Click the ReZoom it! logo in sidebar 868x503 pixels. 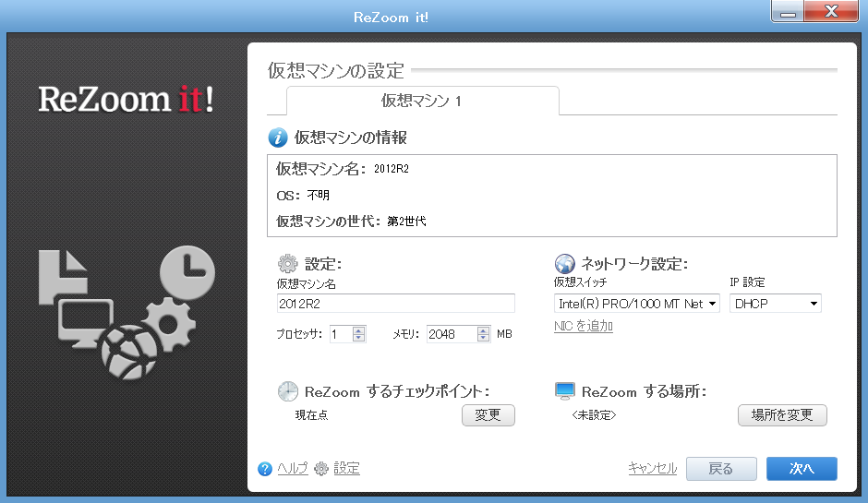pos(126,99)
